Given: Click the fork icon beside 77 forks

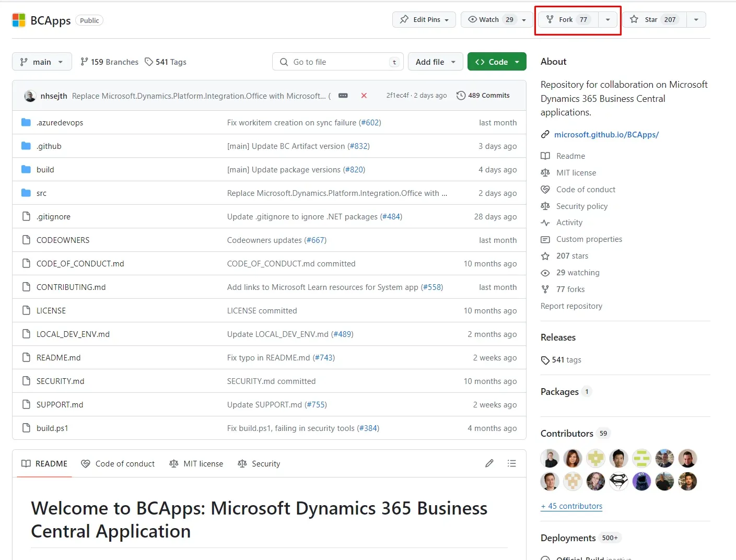Looking at the screenshot, I should 545,289.
